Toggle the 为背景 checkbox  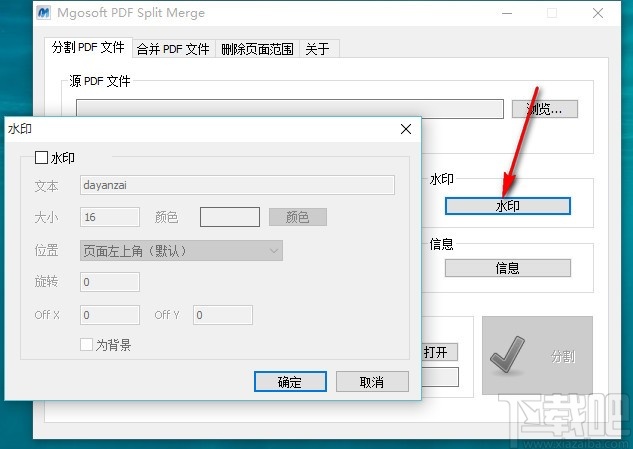coord(86,344)
